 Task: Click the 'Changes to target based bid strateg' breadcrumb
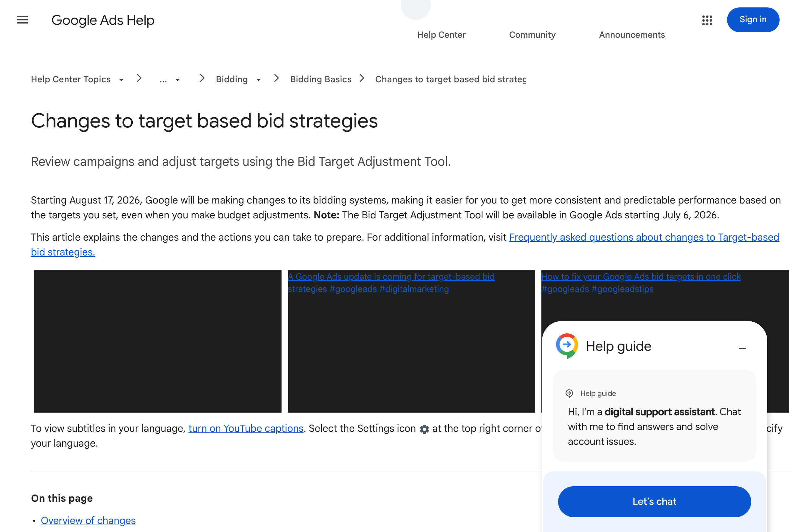click(x=450, y=79)
